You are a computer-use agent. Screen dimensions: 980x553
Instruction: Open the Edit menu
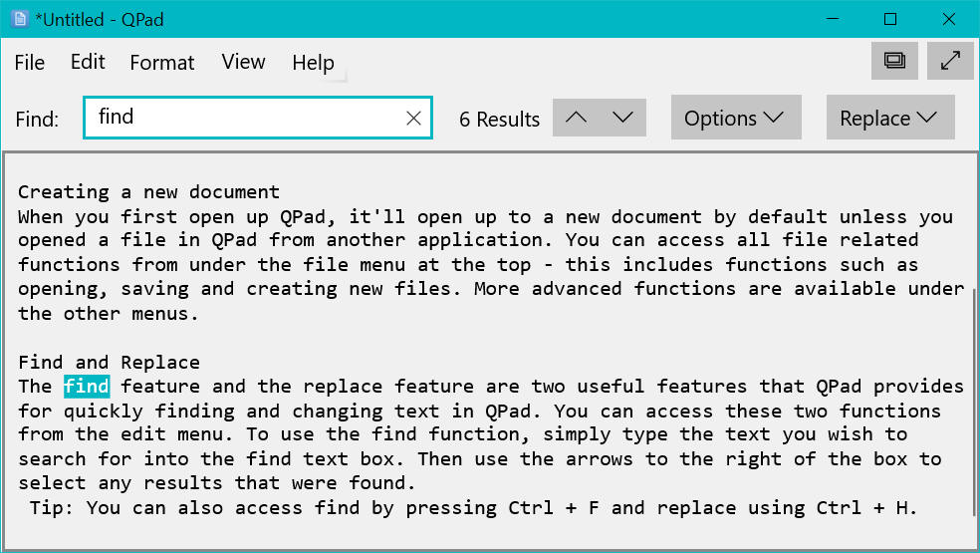(x=88, y=63)
